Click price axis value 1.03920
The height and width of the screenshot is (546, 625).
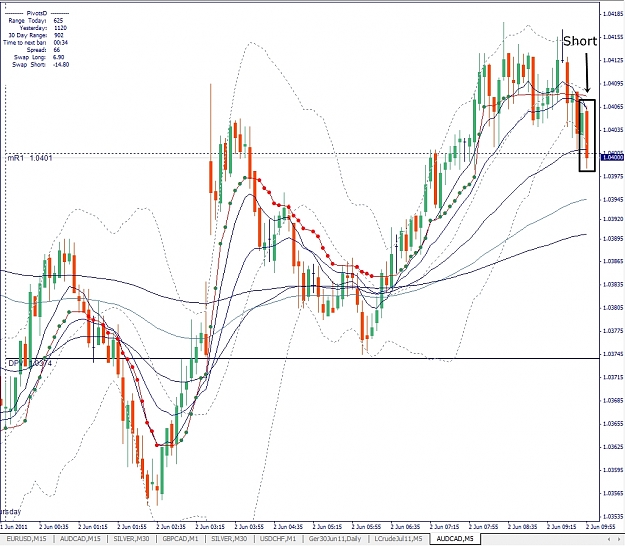[613, 219]
